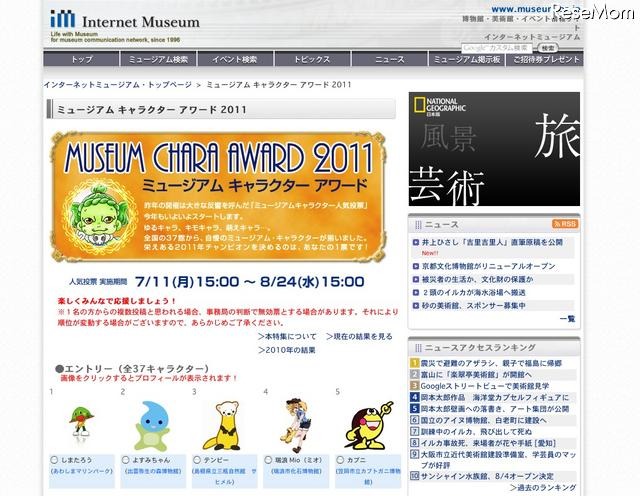
Task: Open 出雲弥生の森博物館 museum link
Action: (153, 471)
